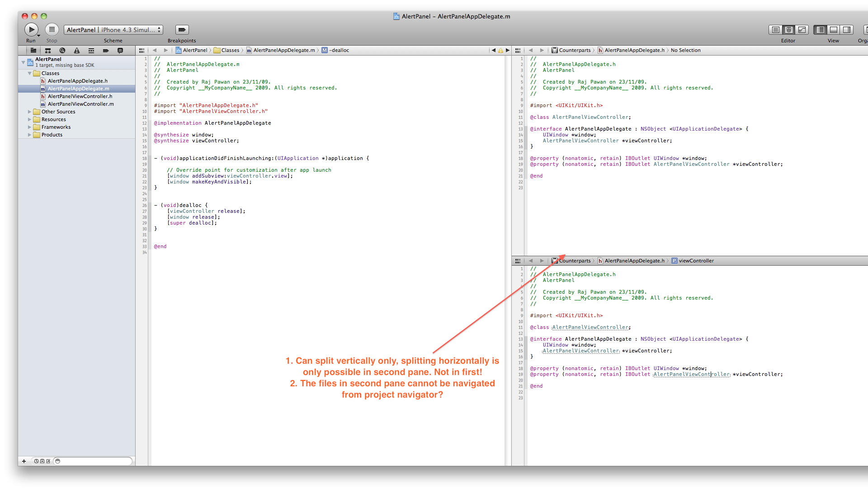Expand the Resources group triangle

[30, 119]
